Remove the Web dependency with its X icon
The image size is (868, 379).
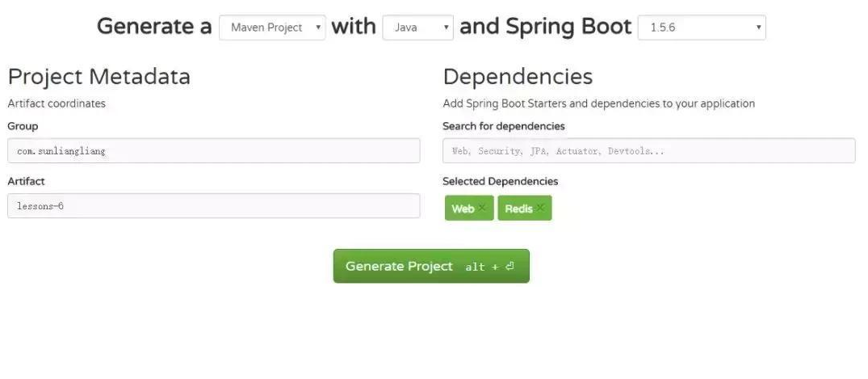(482, 208)
